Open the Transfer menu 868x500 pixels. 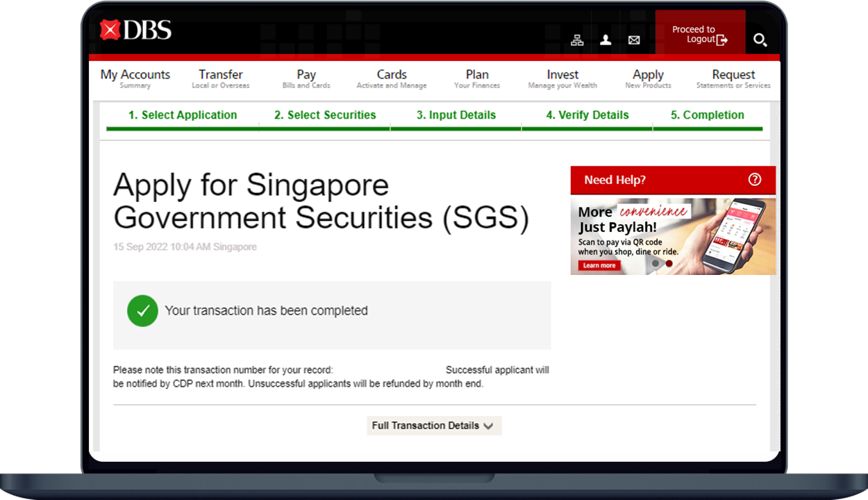point(220,78)
